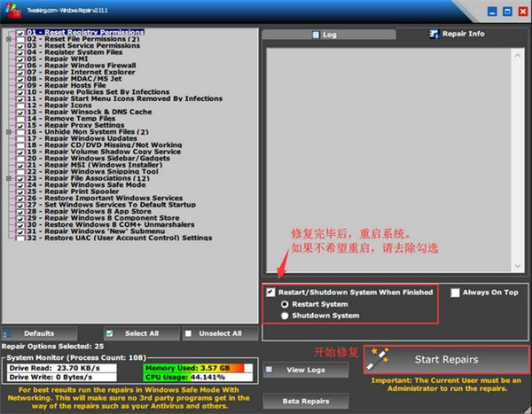
Task: Choose the Restart System radio option
Action: pos(284,303)
